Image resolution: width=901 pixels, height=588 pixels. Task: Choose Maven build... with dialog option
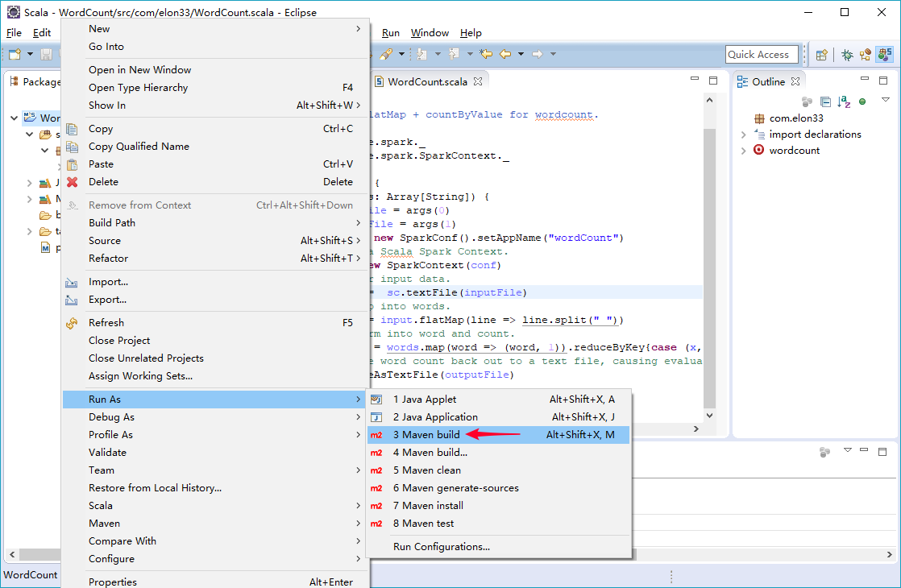498,453
